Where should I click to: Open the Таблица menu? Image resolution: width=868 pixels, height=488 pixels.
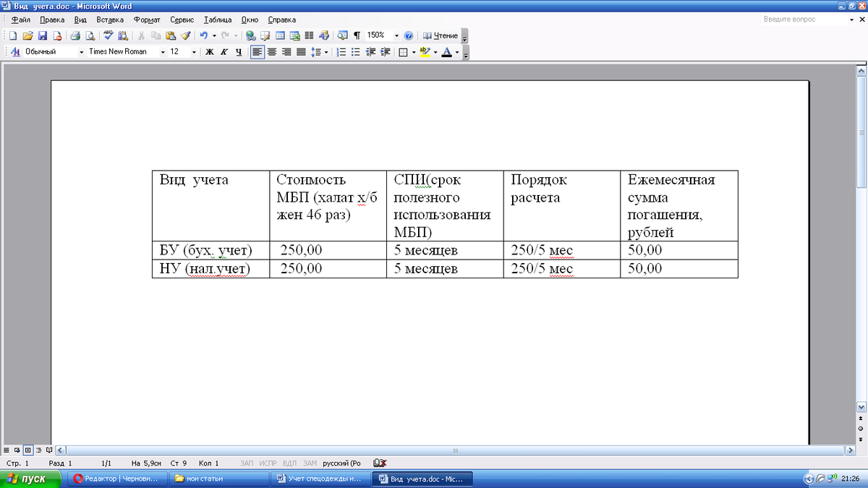pos(218,20)
